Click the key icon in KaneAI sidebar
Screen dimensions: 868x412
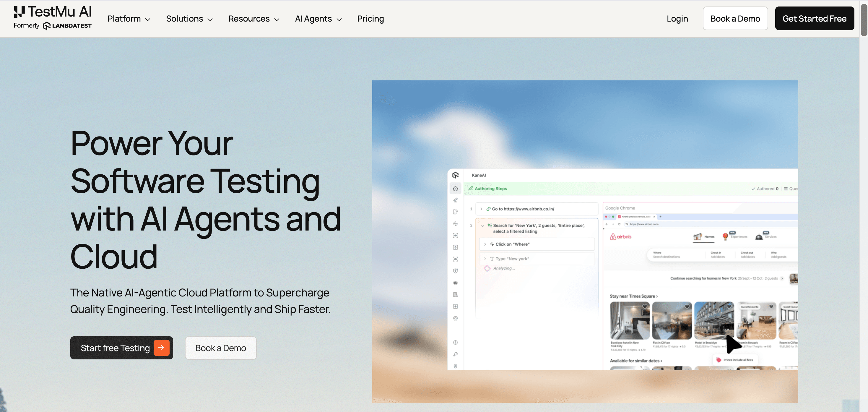(455, 354)
